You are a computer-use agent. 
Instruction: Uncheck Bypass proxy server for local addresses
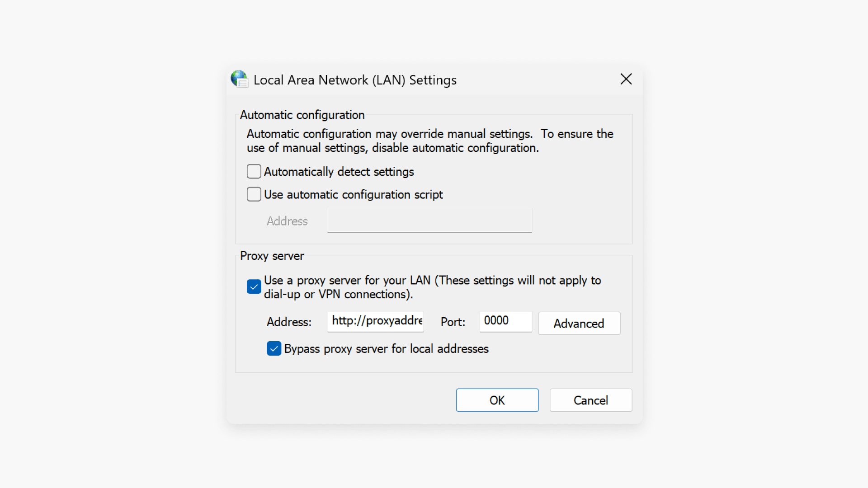coord(274,348)
